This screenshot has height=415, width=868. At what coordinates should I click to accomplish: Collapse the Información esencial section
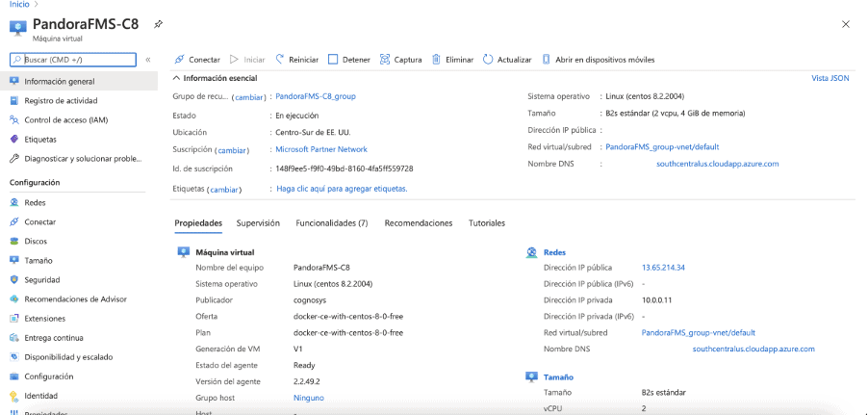177,78
